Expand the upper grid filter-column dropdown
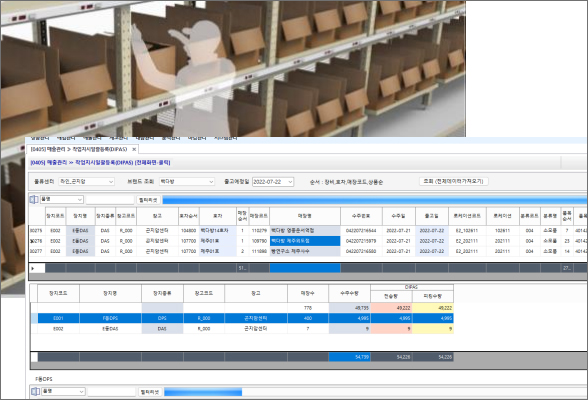The image size is (588, 400). (x=62, y=199)
